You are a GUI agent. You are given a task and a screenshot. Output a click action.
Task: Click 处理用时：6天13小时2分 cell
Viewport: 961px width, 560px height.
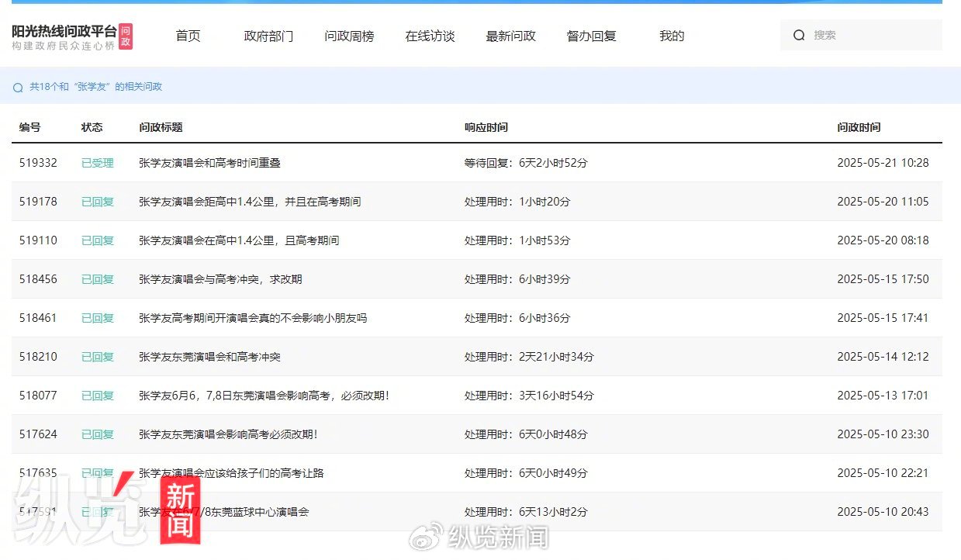(526, 512)
